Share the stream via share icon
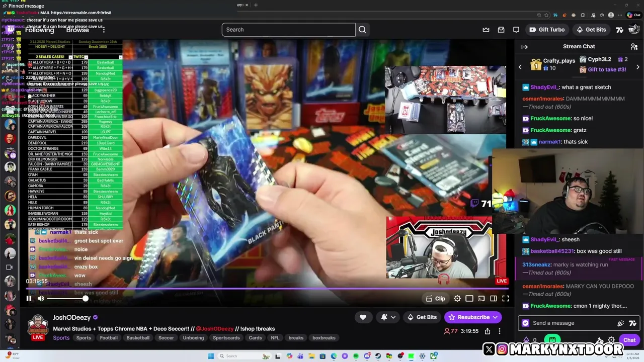 [x=488, y=331]
